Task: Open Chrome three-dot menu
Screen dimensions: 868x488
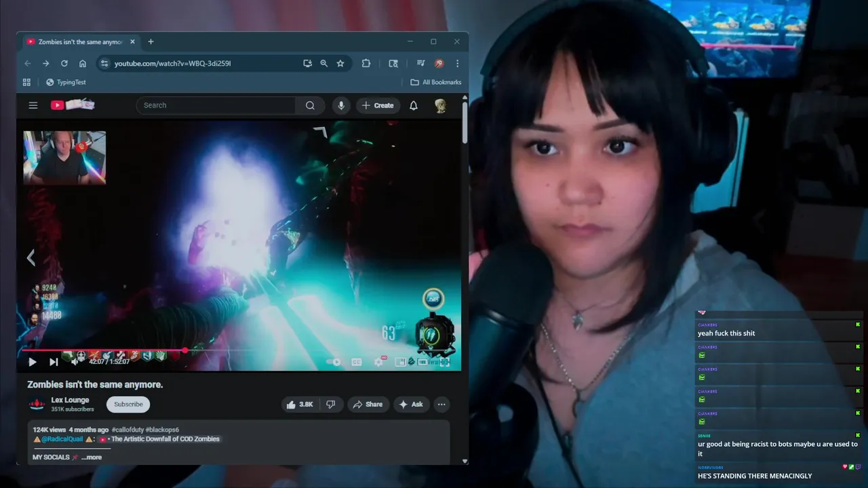Action: point(457,63)
